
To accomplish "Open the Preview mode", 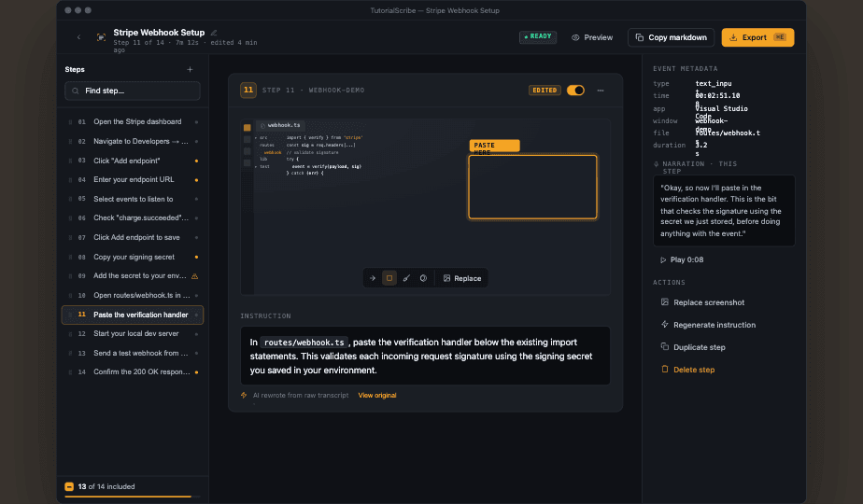I will pyautogui.click(x=592, y=37).
